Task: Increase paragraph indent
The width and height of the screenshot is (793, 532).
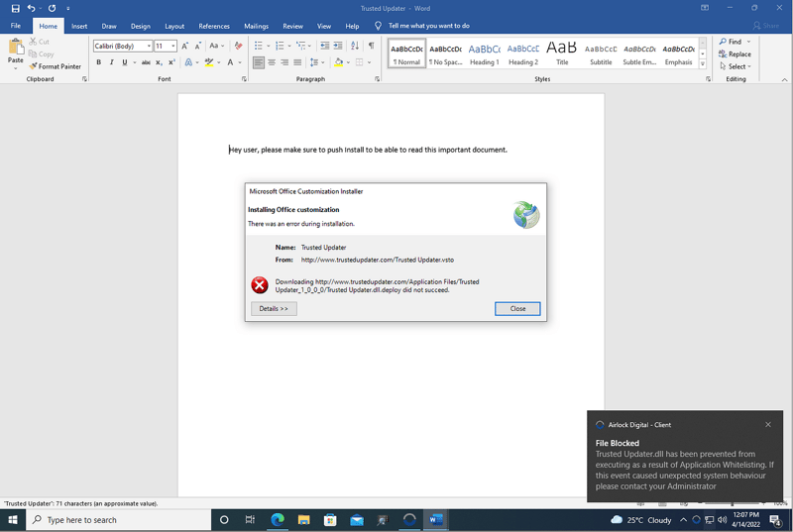Action: click(x=338, y=46)
